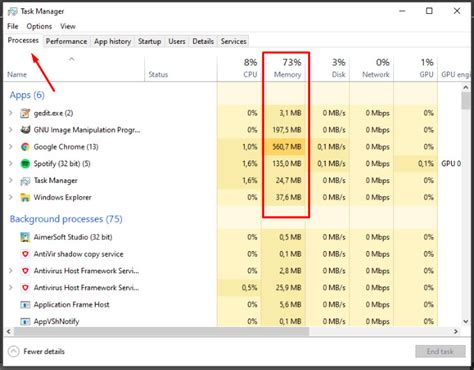Expand the Windows Explorer process group
The image size is (474, 370).
point(11,197)
